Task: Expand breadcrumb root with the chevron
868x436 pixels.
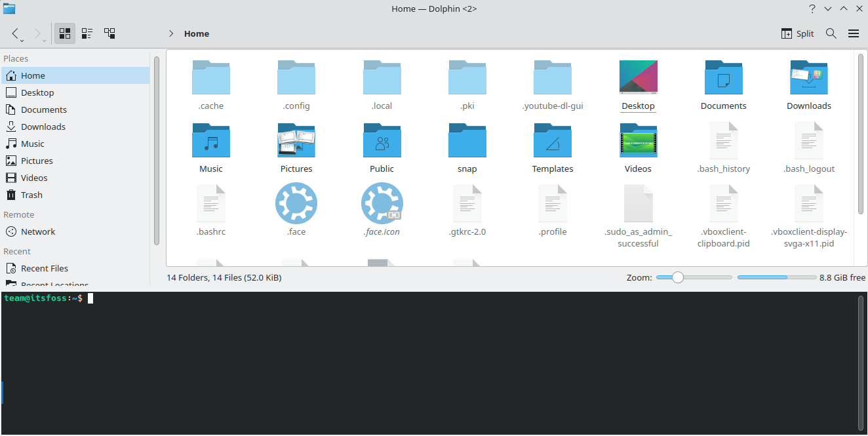Action: point(170,33)
